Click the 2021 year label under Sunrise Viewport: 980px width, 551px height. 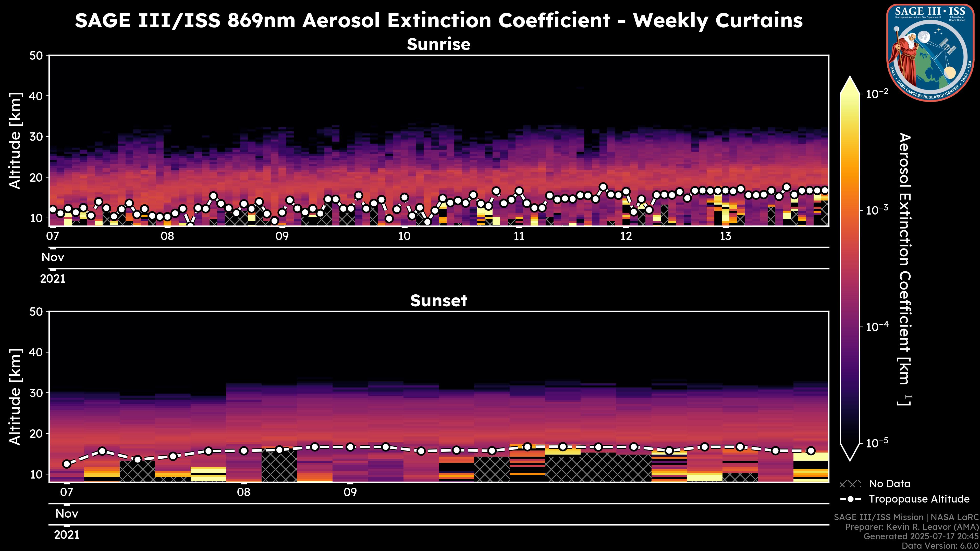[x=53, y=279]
